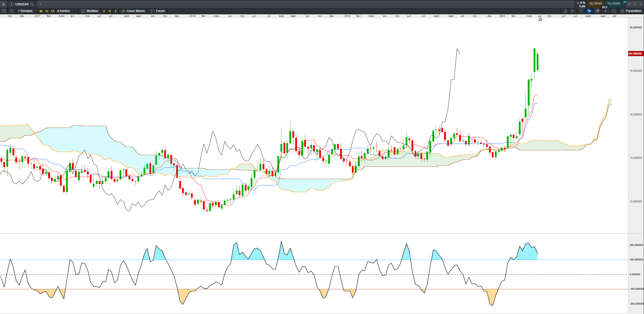
Task: Click the 16,000000 price axis label
Action: point(636,114)
